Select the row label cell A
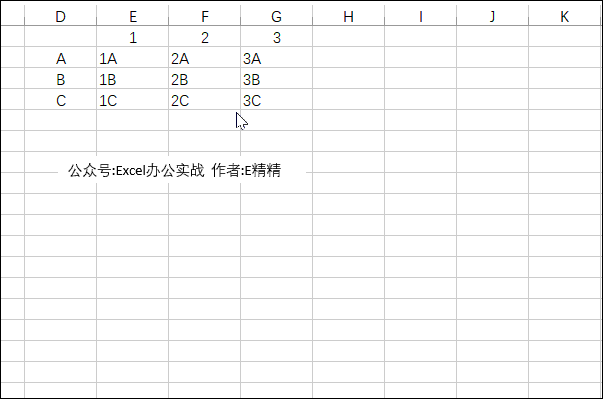Screen dimensions: 603x399 tap(60, 58)
